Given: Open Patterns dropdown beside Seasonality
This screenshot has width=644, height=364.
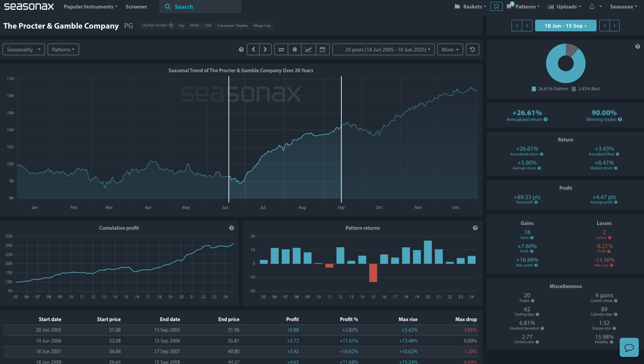Looking at the screenshot, I should tap(63, 49).
